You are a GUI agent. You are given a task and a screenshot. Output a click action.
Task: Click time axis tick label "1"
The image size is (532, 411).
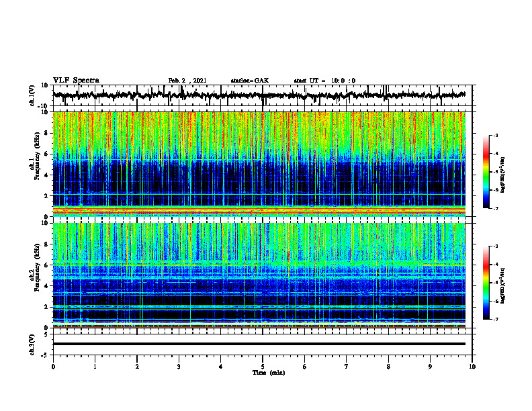click(95, 367)
